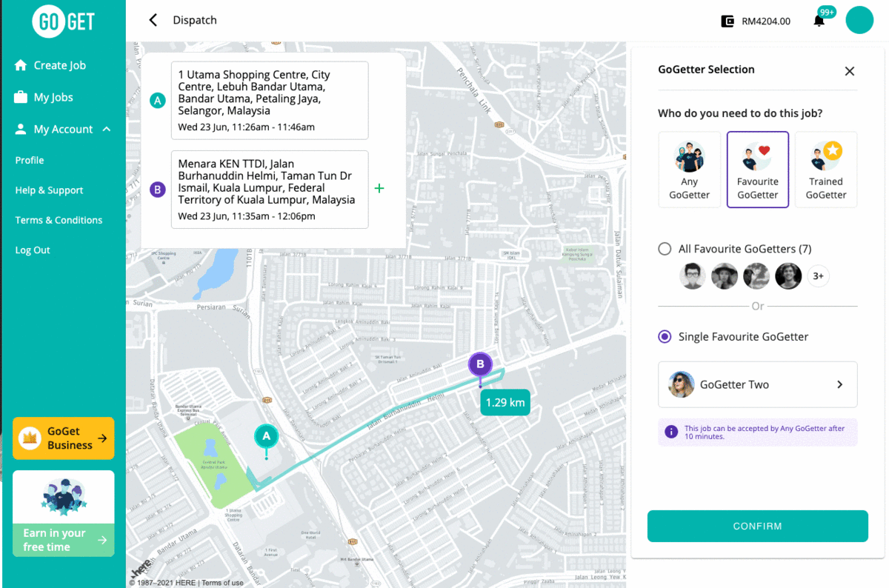889x588 pixels.
Task: Close the GoGetter Selection panel
Action: coord(850,71)
